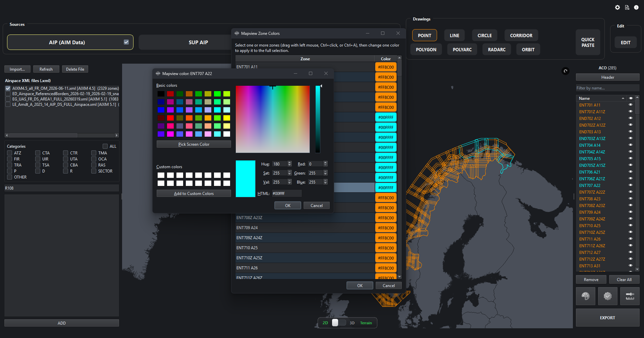Image resolution: width=644 pixels, height=338 pixels.
Task: Toggle visibility of END705 A15
Action: pyautogui.click(x=631, y=158)
